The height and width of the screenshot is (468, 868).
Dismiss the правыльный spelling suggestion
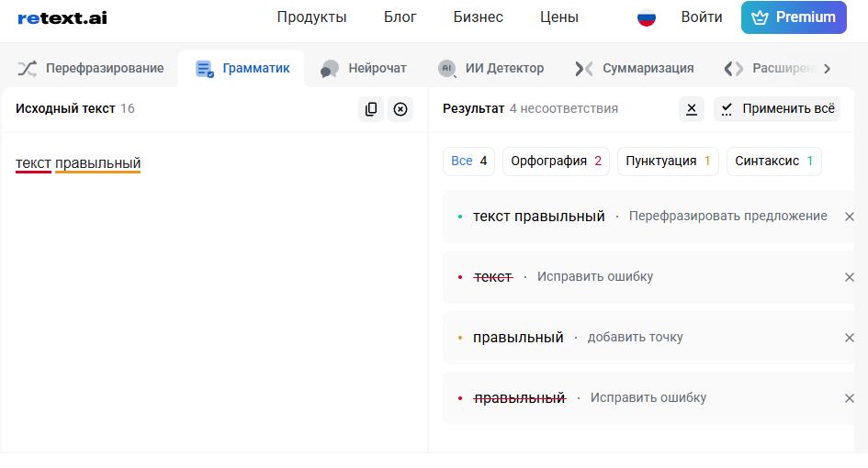tap(850, 397)
